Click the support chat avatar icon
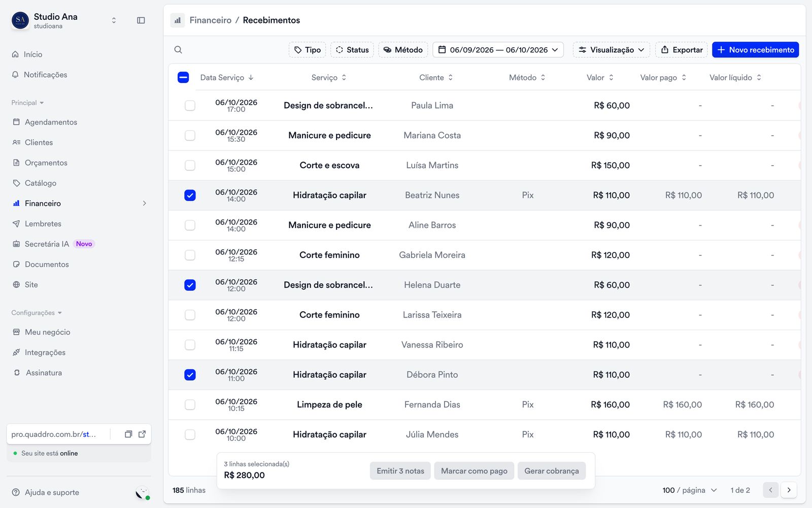The image size is (812, 508). [143, 493]
